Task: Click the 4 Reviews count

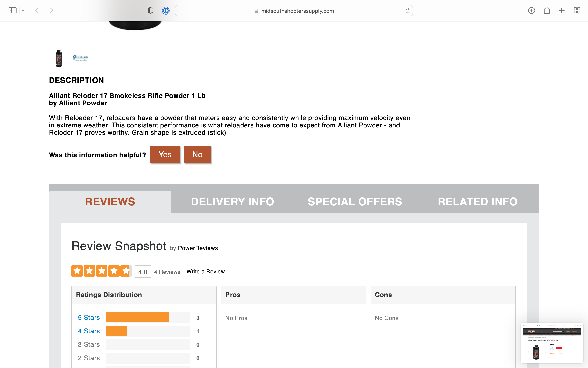Action: [167, 272]
